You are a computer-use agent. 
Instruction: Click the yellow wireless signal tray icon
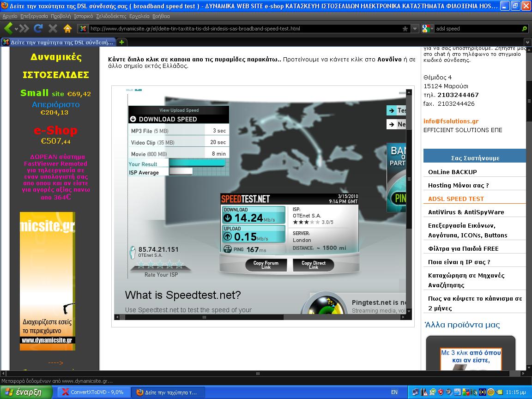pos(483,392)
